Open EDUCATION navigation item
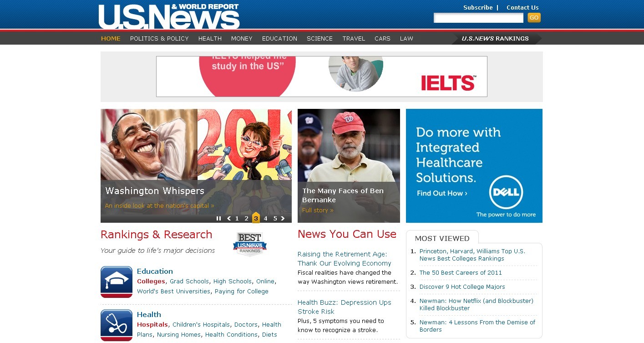The image size is (644, 343). coord(279,39)
